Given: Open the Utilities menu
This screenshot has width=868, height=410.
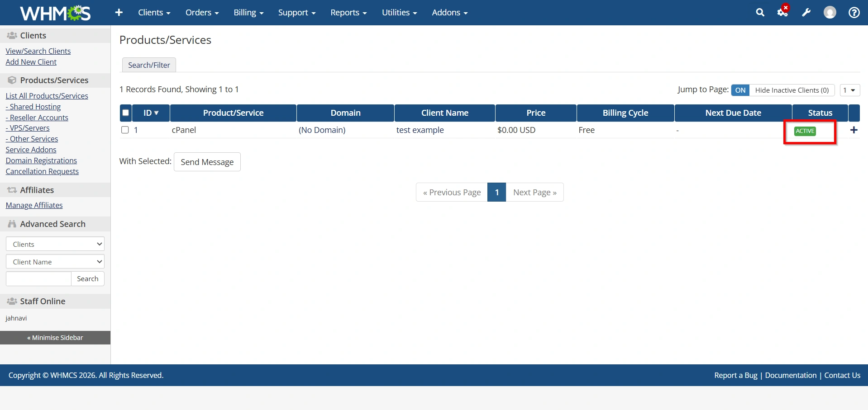Looking at the screenshot, I should 399,13.
